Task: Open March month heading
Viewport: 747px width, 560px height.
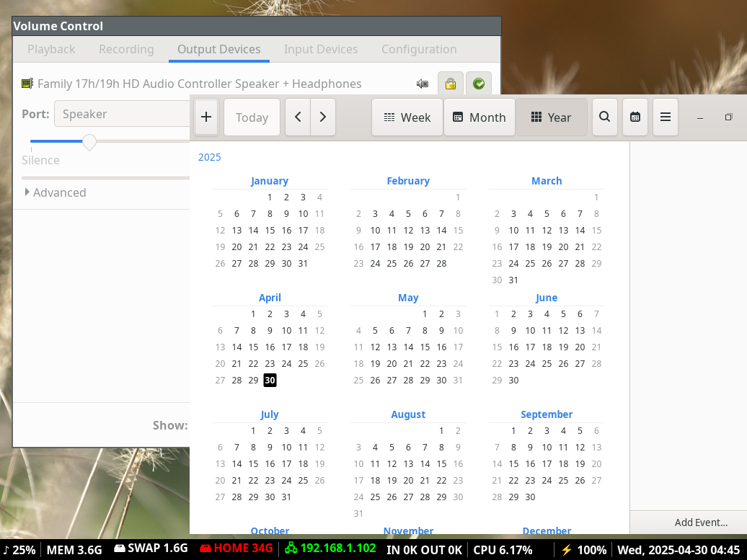Action: coord(547,181)
